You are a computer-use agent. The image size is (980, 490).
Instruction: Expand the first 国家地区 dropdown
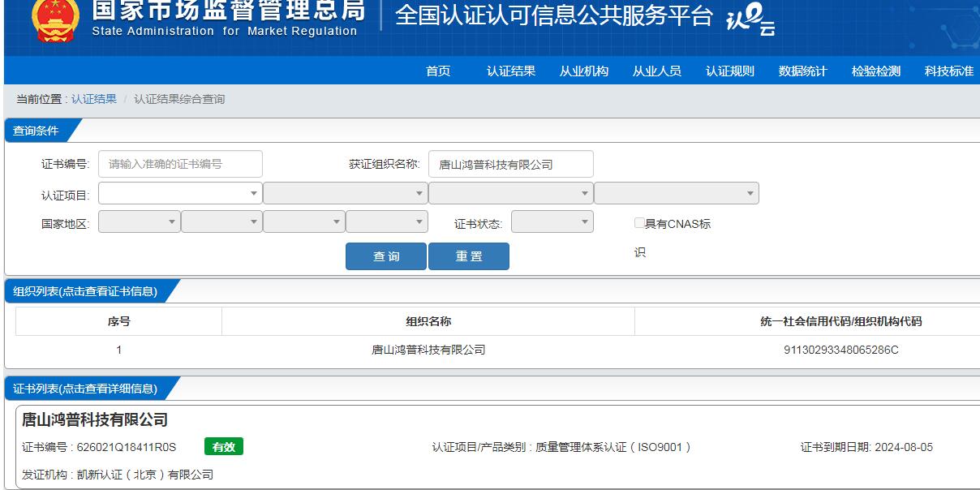pos(139,221)
